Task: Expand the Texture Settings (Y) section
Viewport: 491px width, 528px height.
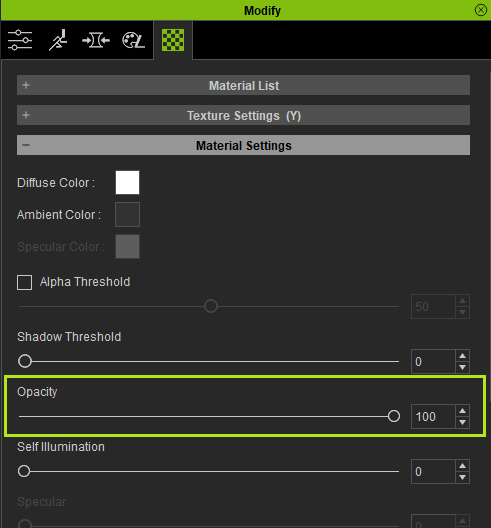Action: [x=243, y=115]
